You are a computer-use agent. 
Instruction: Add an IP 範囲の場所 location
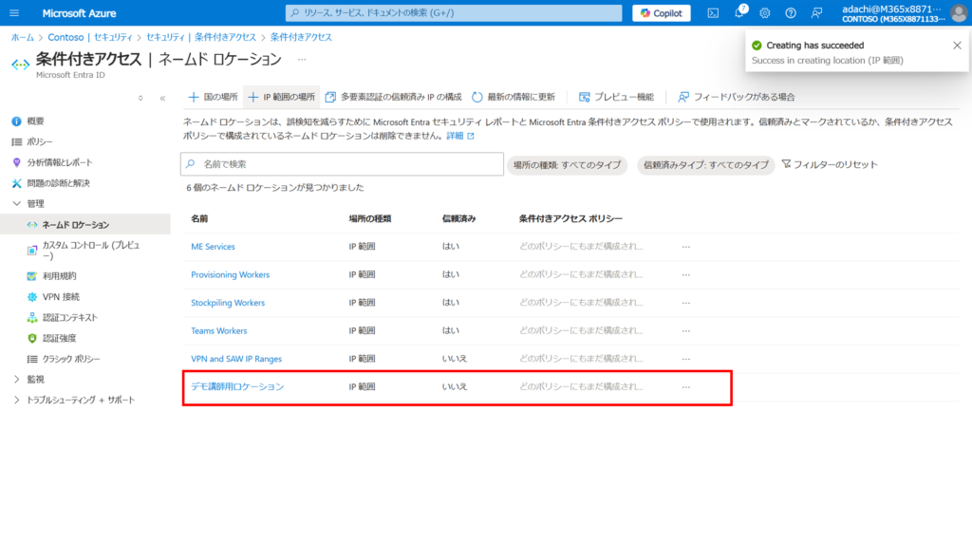coord(281,97)
